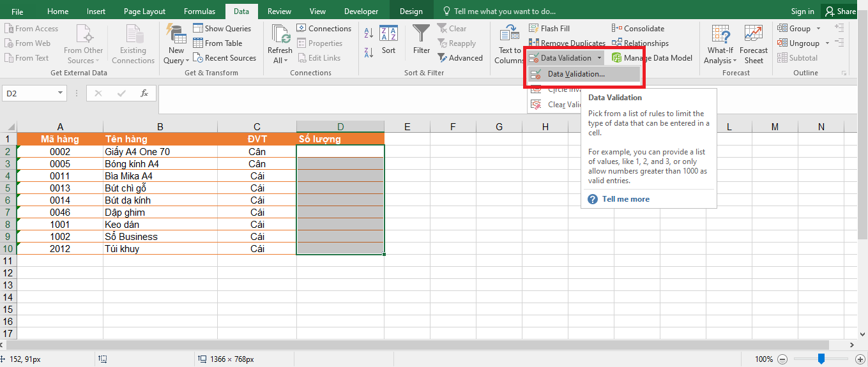Click the Consolidate icon

click(x=616, y=28)
